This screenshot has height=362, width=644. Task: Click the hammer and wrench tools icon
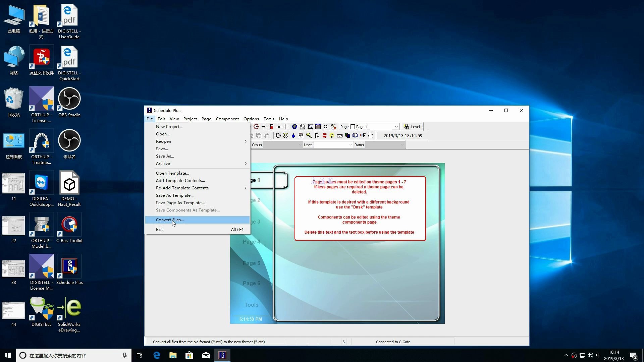[333, 127]
